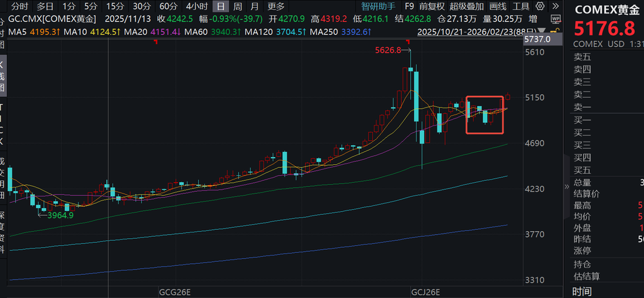
Task: Switch chart to 周 weekly period
Action: (238, 6)
